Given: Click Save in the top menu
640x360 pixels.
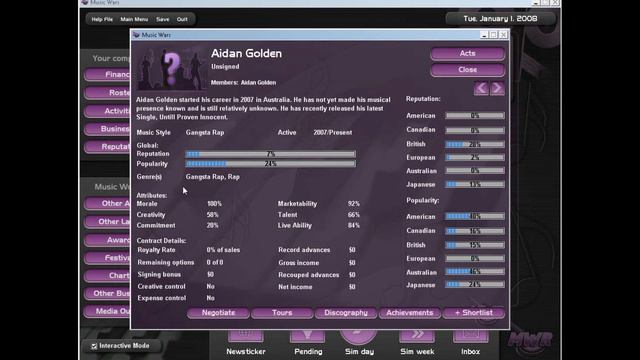Looking at the screenshot, I should 162,19.
